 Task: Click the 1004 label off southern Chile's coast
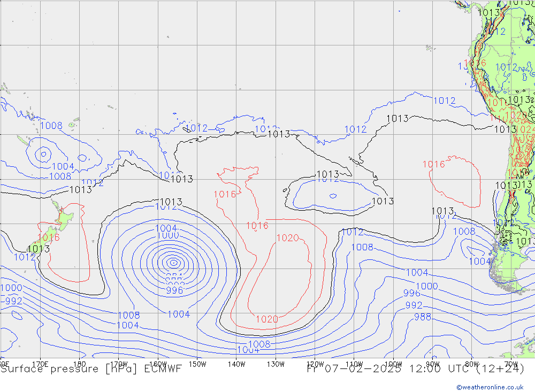[x=480, y=262]
